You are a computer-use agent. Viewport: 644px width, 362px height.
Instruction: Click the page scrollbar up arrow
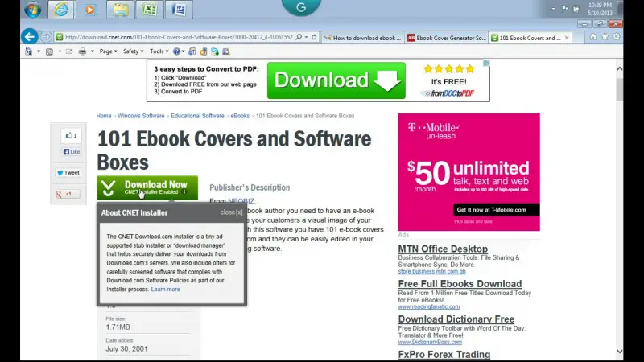coord(619,68)
